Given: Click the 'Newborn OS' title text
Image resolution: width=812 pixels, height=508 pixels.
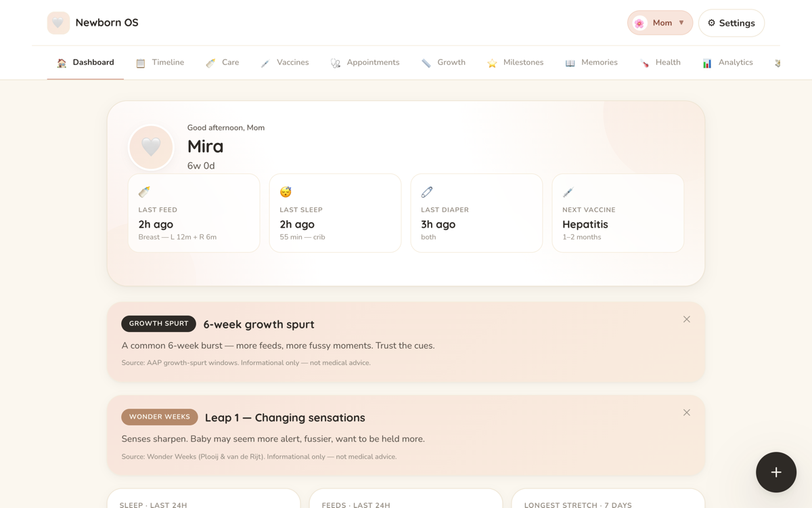Looking at the screenshot, I should (x=107, y=23).
